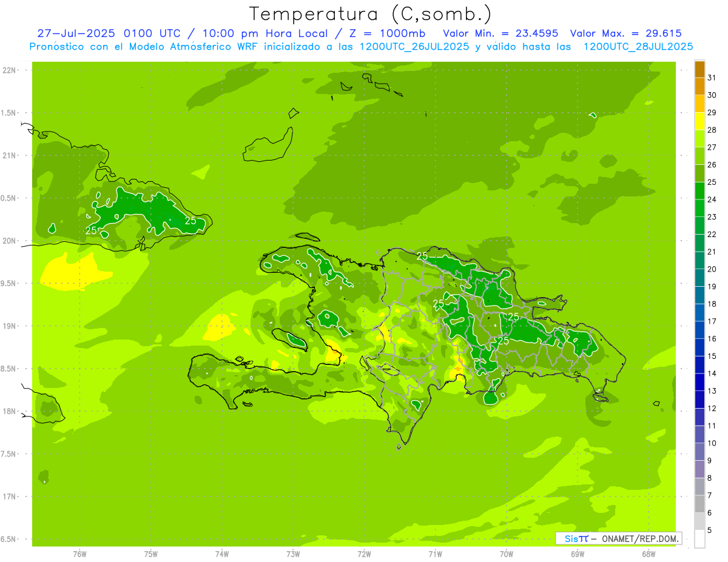Image resolution: width=728 pixels, height=562 pixels.
Task: Click the 73W longitude label
Action: point(293,554)
